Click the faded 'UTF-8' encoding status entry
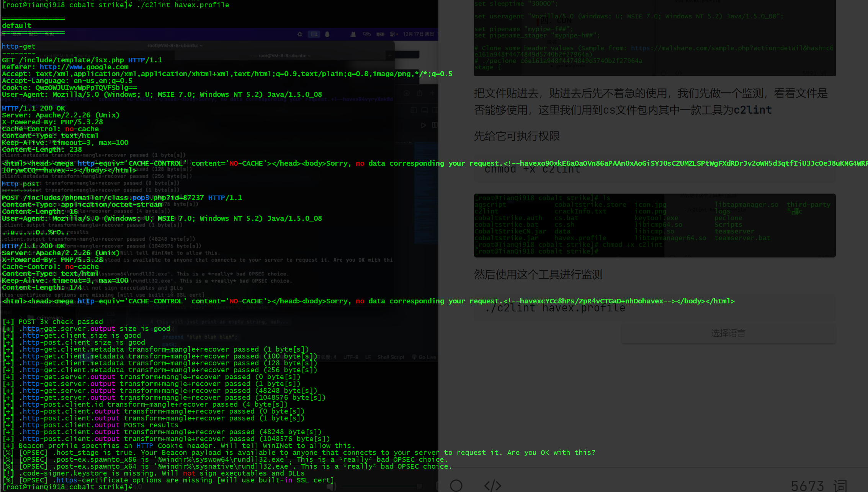This screenshot has width=868, height=492. click(351, 357)
